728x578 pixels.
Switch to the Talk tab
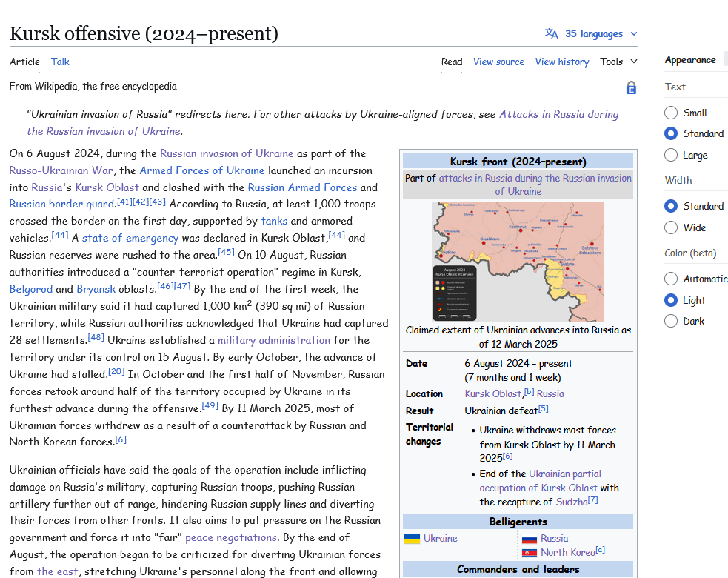(x=60, y=62)
